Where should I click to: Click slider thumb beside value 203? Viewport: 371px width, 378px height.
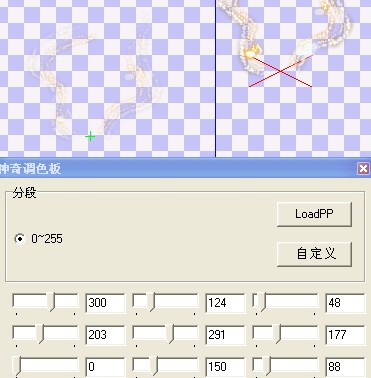(x=40, y=334)
